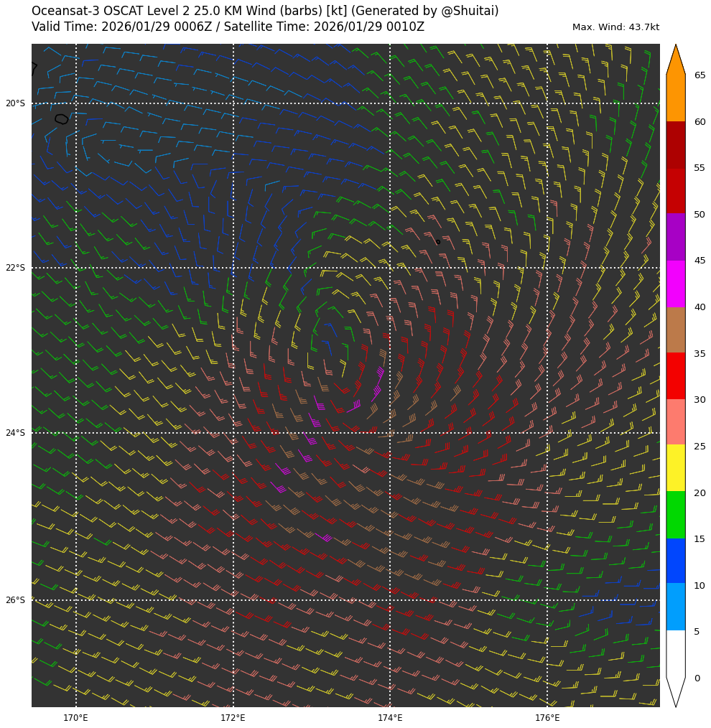Select the dark red 55–60 kt colorbar segment

[675, 144]
